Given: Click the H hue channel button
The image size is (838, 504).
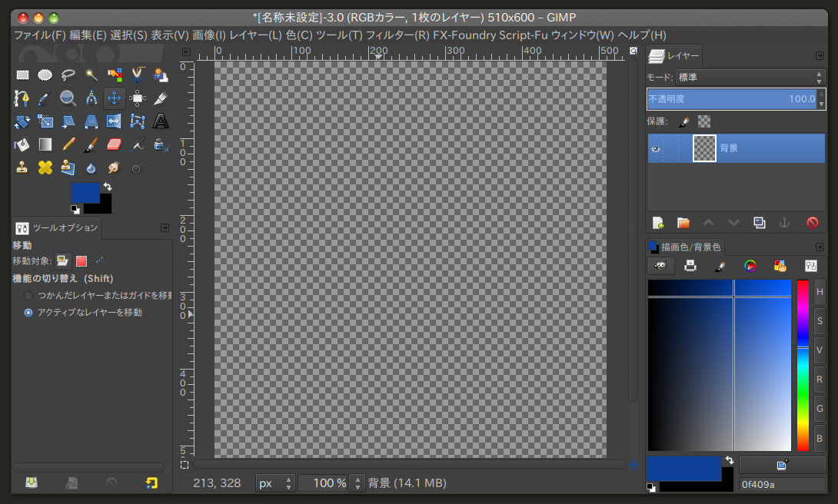Looking at the screenshot, I should (x=820, y=292).
